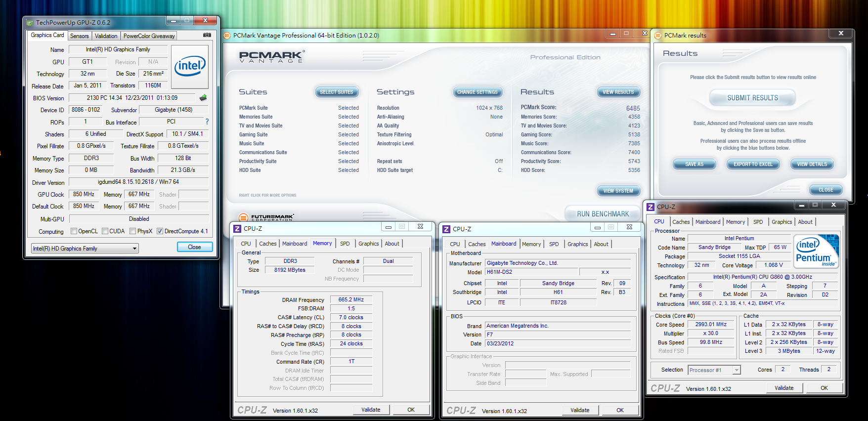This screenshot has height=421, width=868.
Task: Click the BIOS Version value in GPU-Z
Action: pyautogui.click(x=132, y=98)
